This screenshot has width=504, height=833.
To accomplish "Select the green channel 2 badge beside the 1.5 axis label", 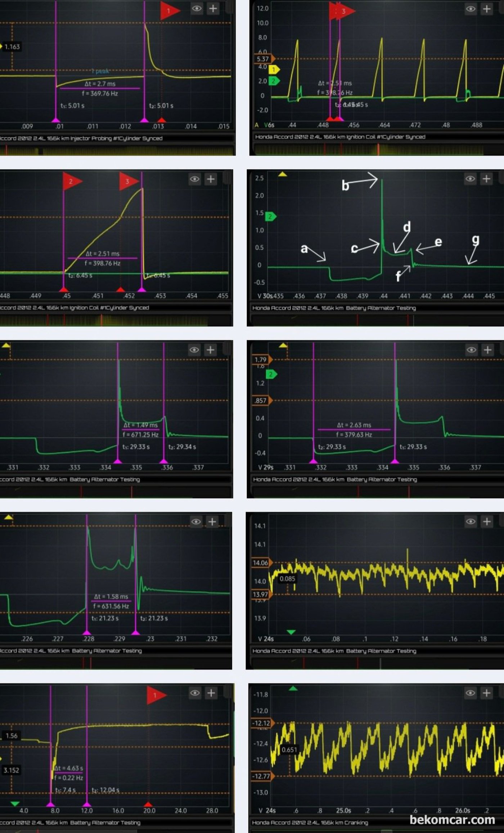I will (270, 217).
